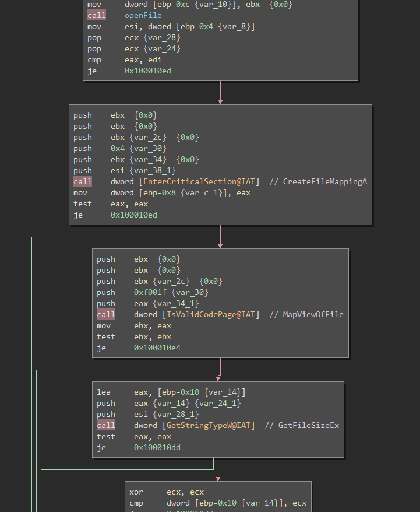Viewport: 420px width, 512px height.
Task: Select call mnemonic before GetStringTypeW@IAT
Action: click(105, 426)
